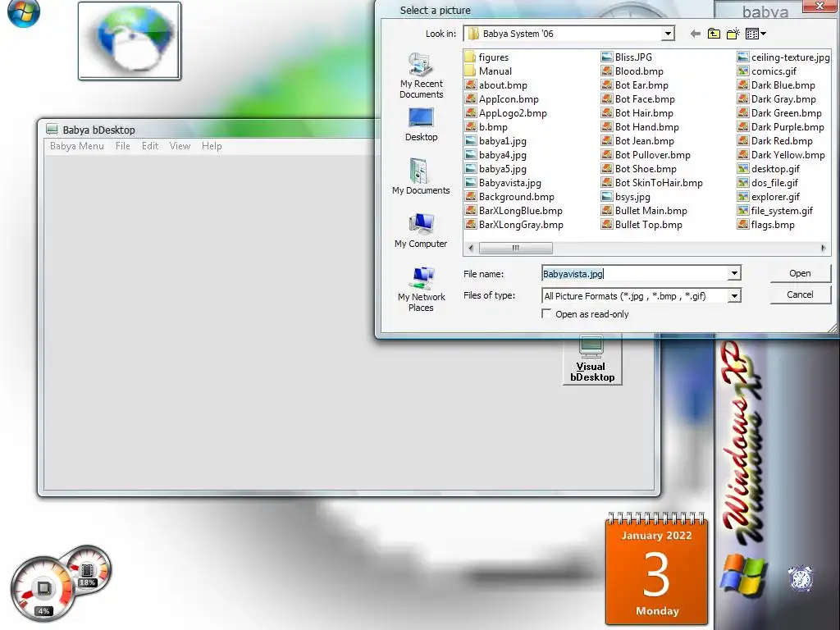Expand the Look in folder dropdown
This screenshot has height=630, width=840.
click(668, 34)
